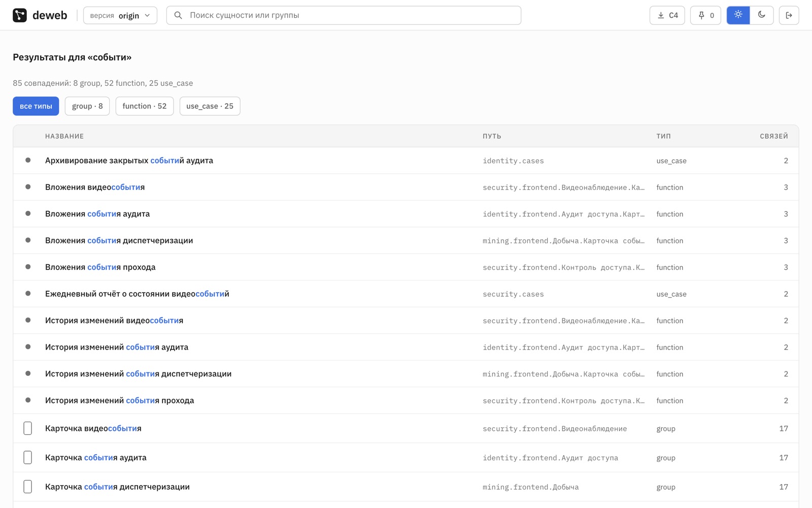Download the C4 export
The image size is (812, 508).
[x=667, y=15]
